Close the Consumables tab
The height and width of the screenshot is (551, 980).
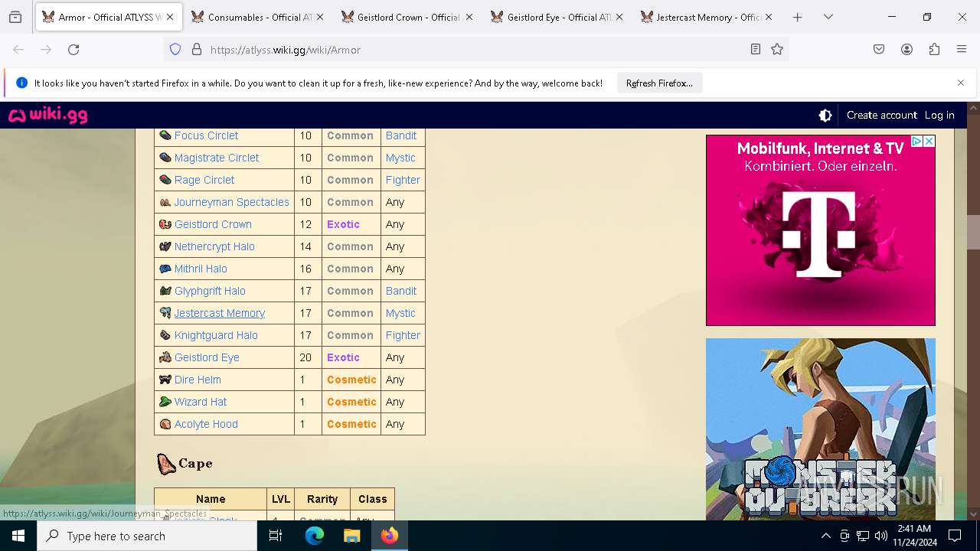click(x=319, y=17)
